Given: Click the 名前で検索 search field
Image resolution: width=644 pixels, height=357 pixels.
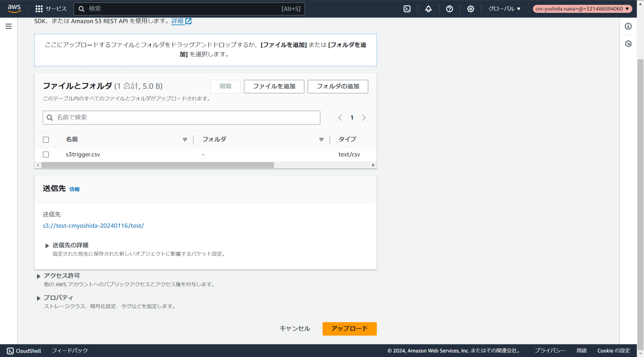Looking at the screenshot, I should click(x=181, y=117).
